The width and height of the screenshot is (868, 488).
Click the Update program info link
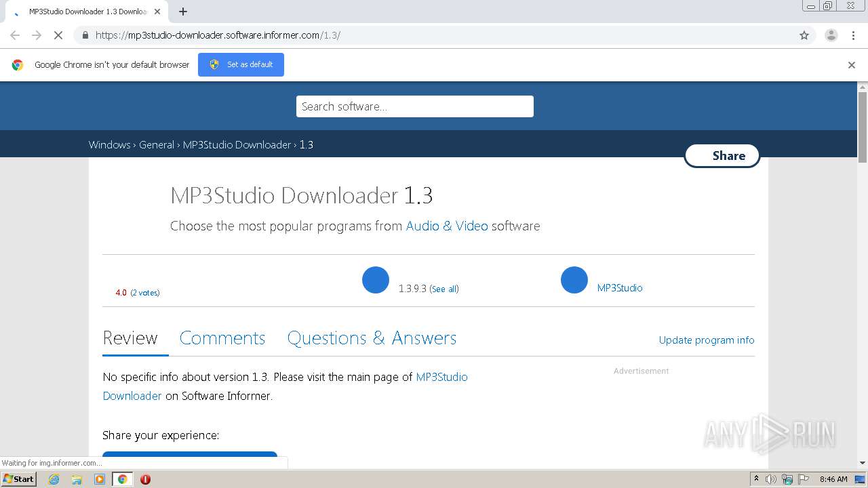pos(707,340)
